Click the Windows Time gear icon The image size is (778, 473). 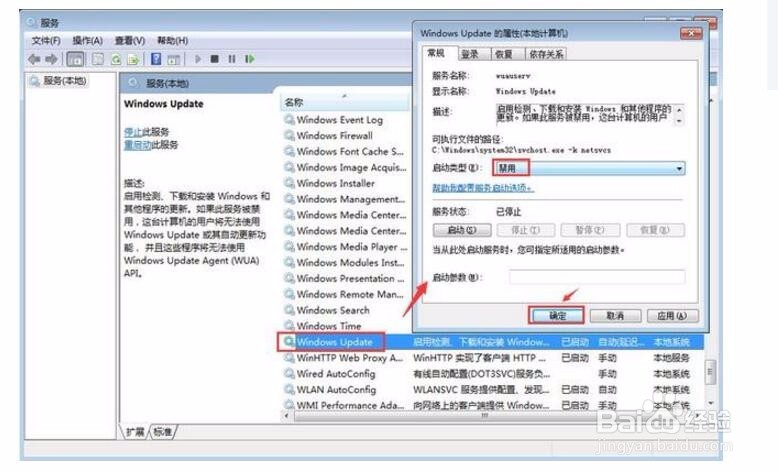(289, 326)
